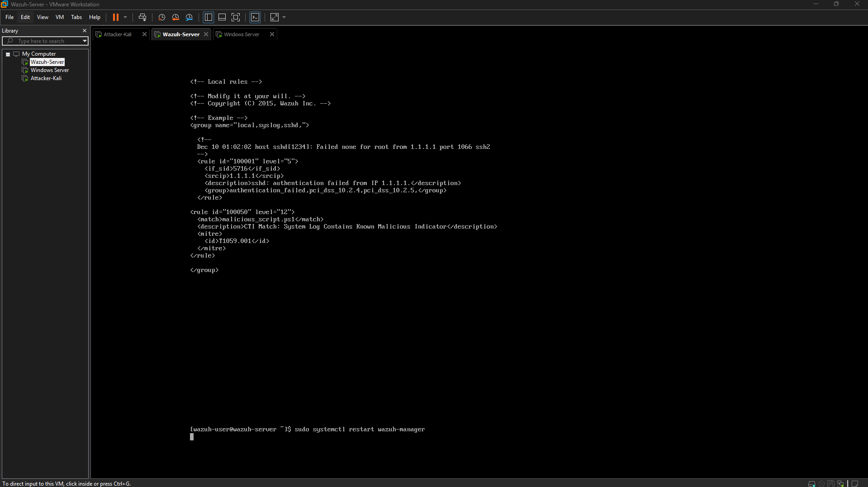Select Attacker-Kali in the library tree
Image resolution: width=868 pixels, height=487 pixels.
pos(46,78)
